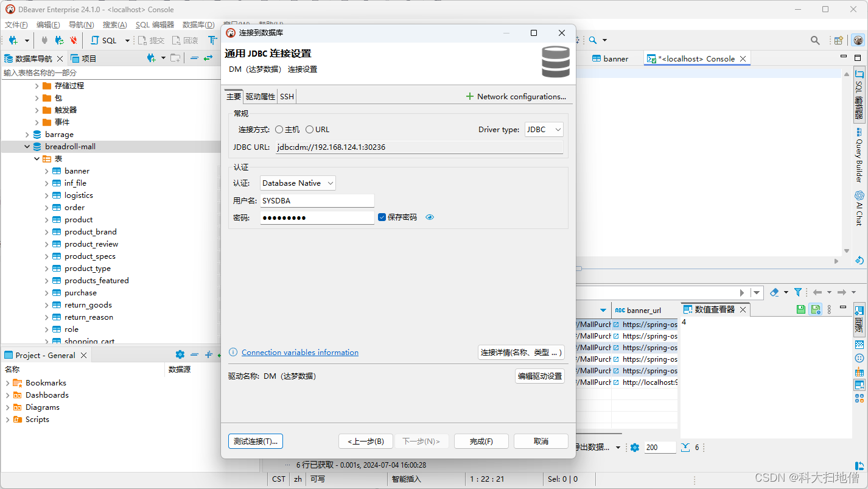The image size is (868, 489).
Task: Click 测试连接(T) button
Action: pyautogui.click(x=256, y=442)
